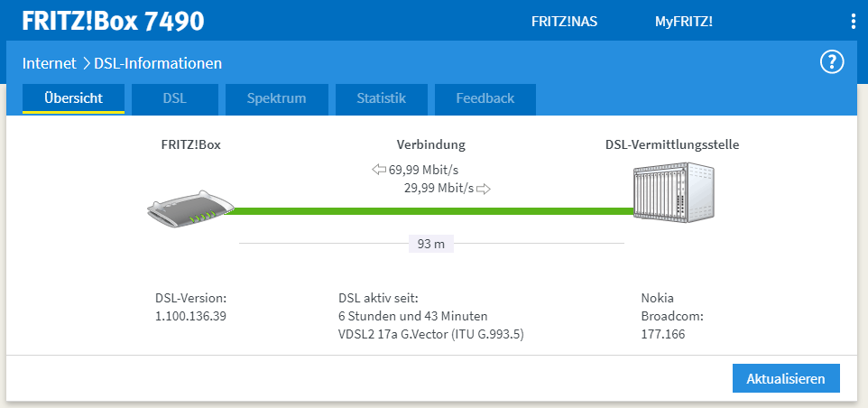The width and height of the screenshot is (868, 408).
Task: Click the upstream arrow icon
Action: click(x=484, y=189)
